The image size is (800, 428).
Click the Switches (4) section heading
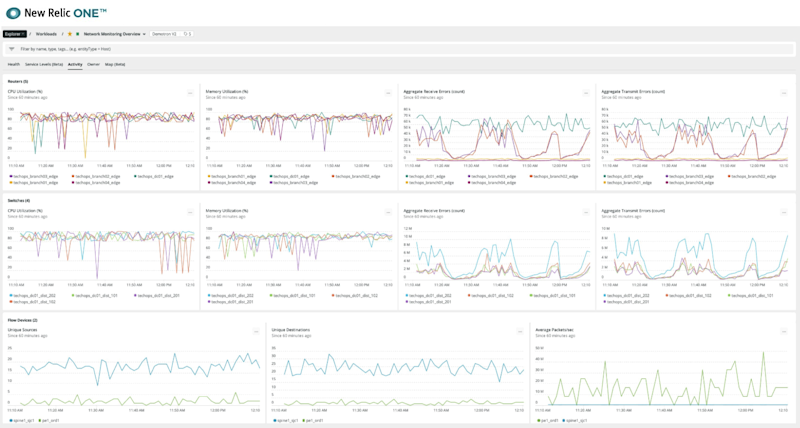19,200
